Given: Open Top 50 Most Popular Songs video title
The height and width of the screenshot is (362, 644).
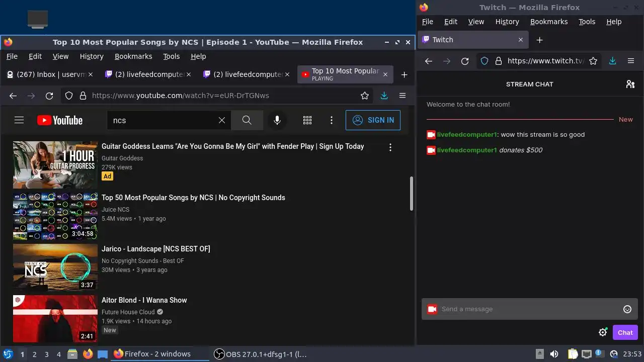Looking at the screenshot, I should (x=193, y=198).
